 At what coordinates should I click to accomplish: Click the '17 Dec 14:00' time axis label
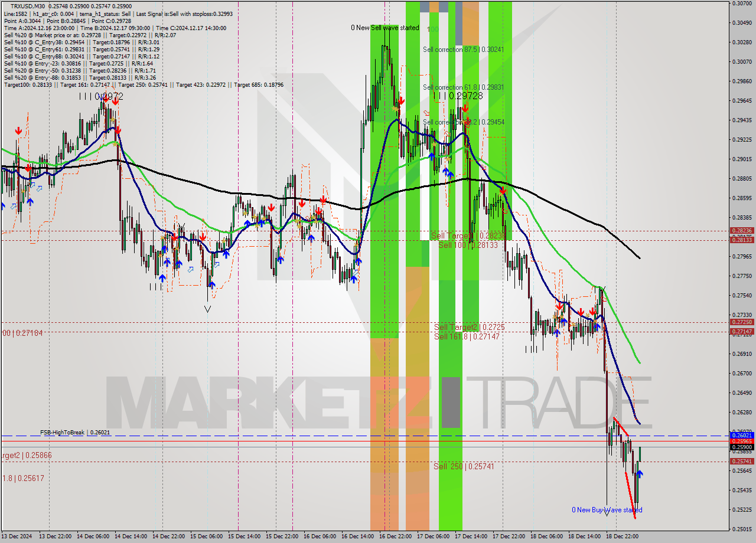click(x=471, y=537)
